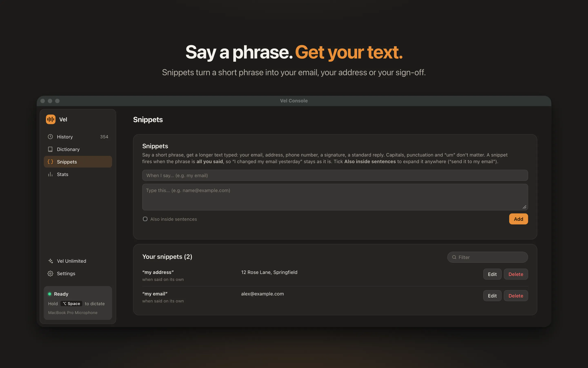This screenshot has height=368, width=588.
Task: Click into the "Type this..." text area
Action: tap(335, 197)
